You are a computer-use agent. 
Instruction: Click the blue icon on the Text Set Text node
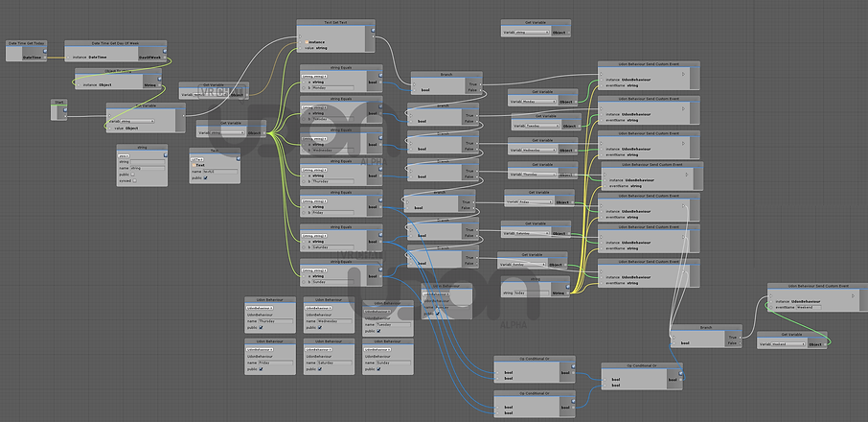point(373,31)
